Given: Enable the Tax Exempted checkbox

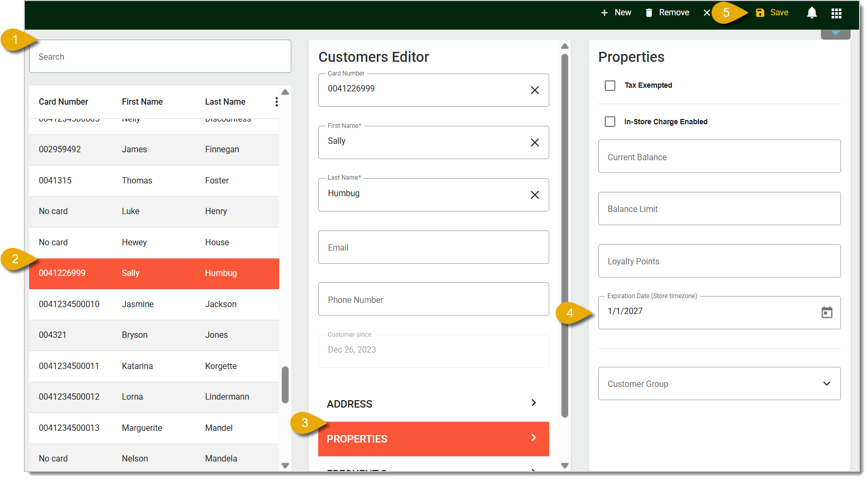Looking at the screenshot, I should tap(610, 86).
